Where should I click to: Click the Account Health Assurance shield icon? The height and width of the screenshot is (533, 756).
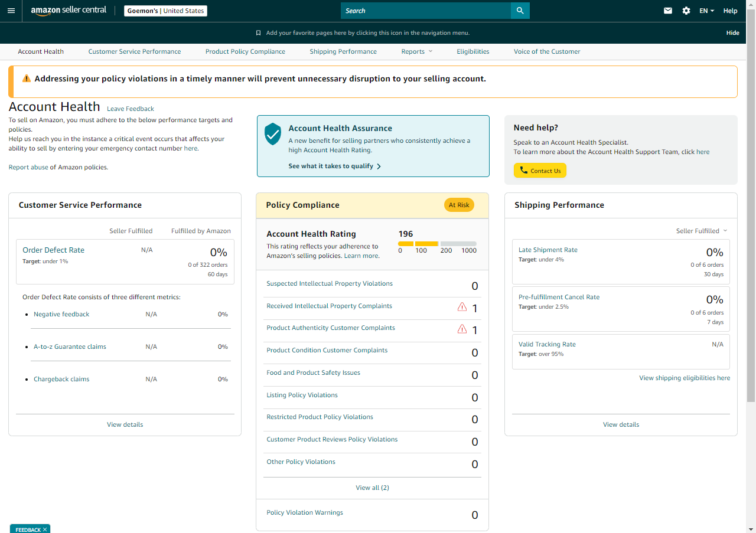273,134
